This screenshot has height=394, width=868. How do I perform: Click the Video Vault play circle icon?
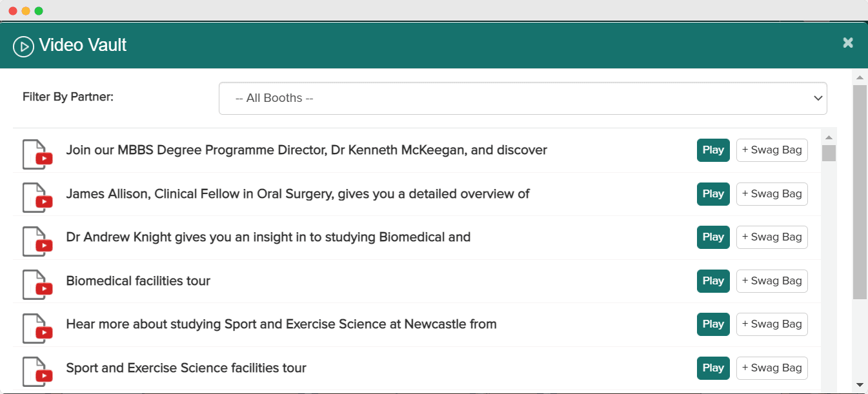click(x=23, y=46)
